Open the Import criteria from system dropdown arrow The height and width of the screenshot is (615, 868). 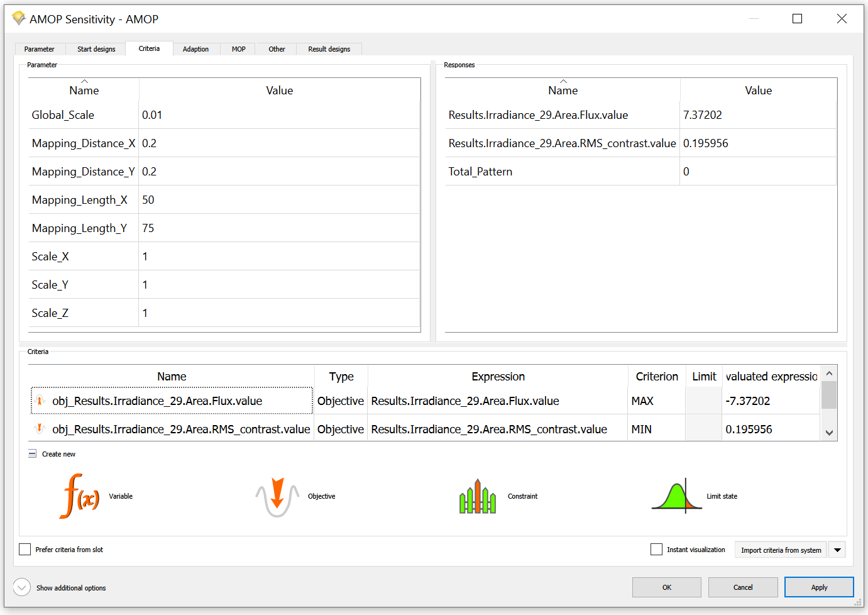click(837, 550)
